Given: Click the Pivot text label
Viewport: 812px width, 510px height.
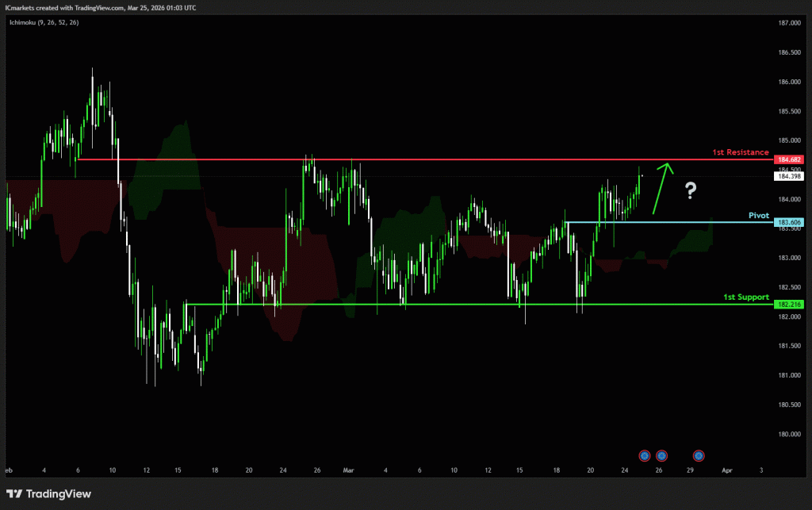Looking at the screenshot, I should tap(759, 215).
